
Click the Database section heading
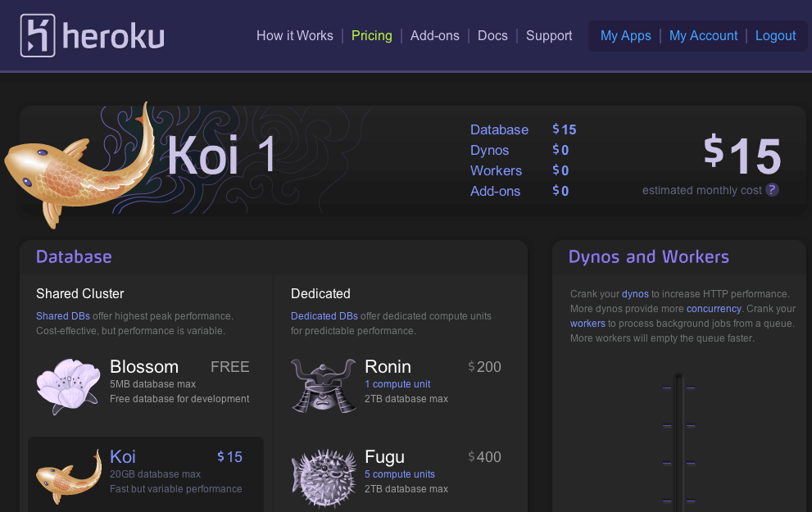pos(74,256)
